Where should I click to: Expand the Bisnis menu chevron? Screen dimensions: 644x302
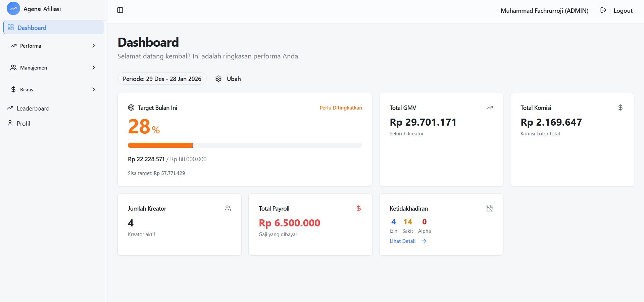[x=94, y=89]
